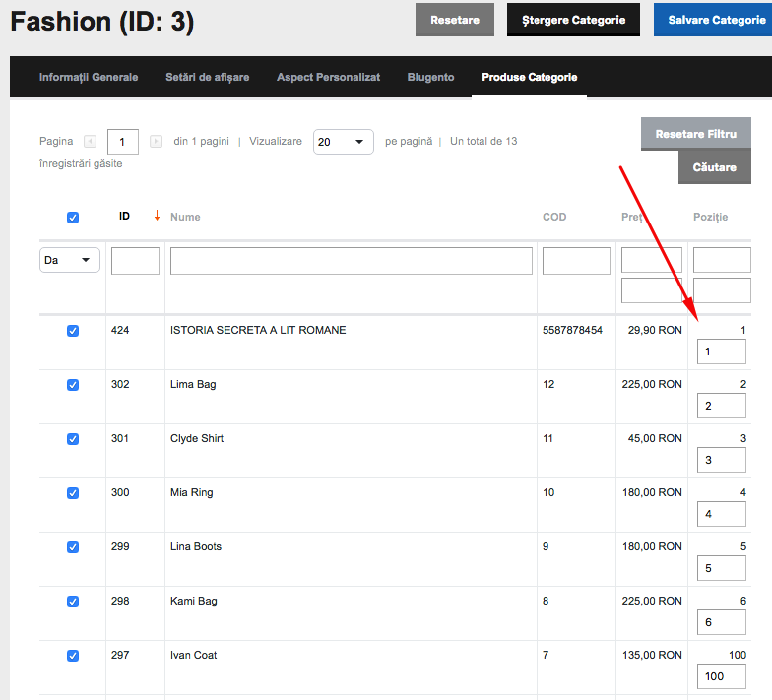Click ID cell 297
Viewport: 772px width, 700px height.
coord(120,655)
